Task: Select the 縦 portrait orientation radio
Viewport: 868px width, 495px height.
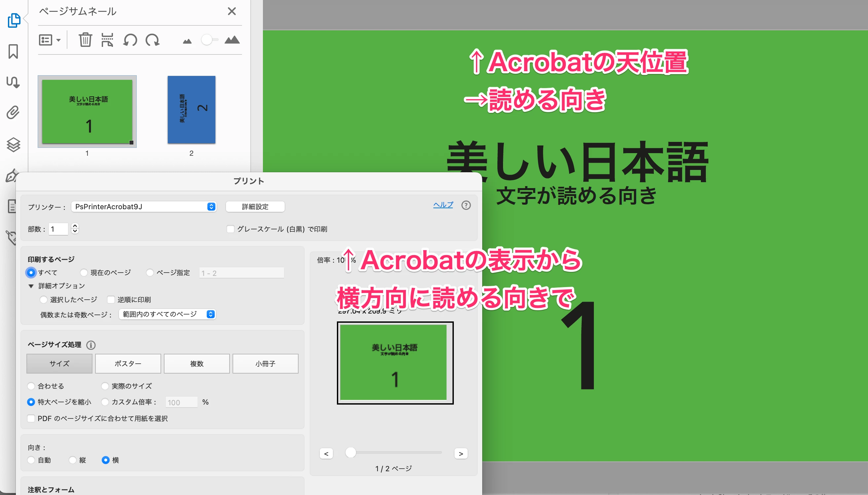Action: (72, 460)
